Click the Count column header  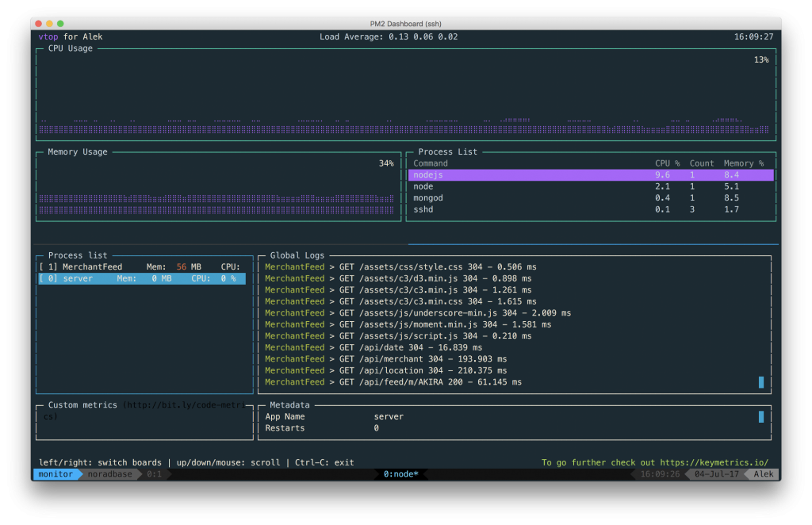coord(702,163)
